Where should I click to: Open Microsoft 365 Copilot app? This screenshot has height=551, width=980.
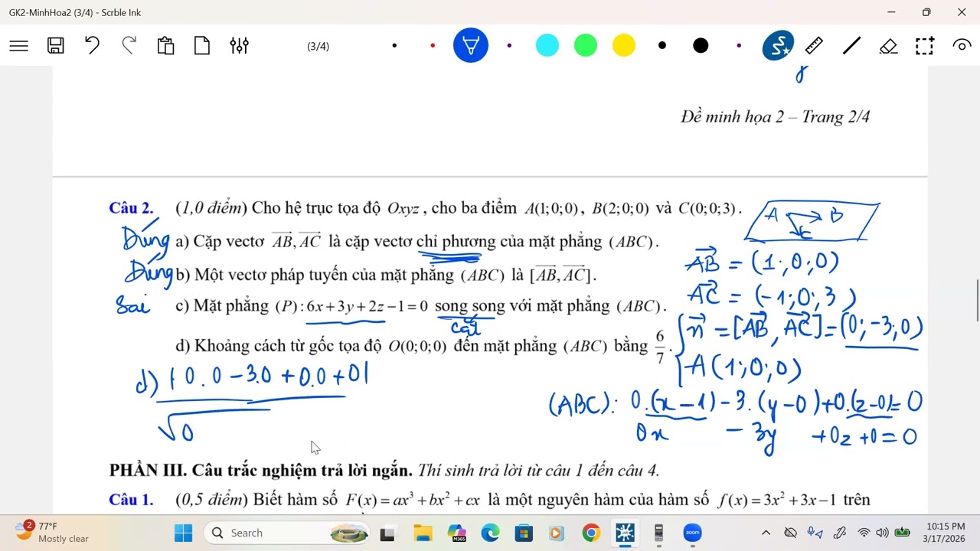coord(457,533)
